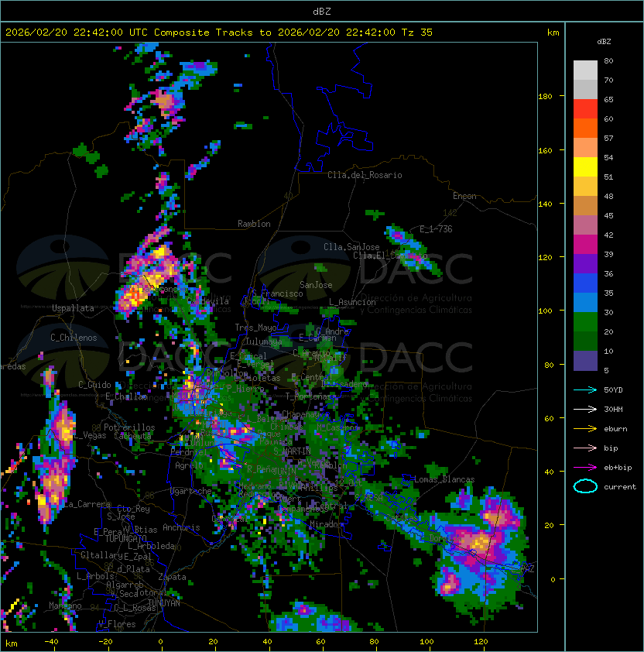Pick the orange swatch between 60 and 57
Viewport: 644px width, 652px height.
click(x=585, y=129)
